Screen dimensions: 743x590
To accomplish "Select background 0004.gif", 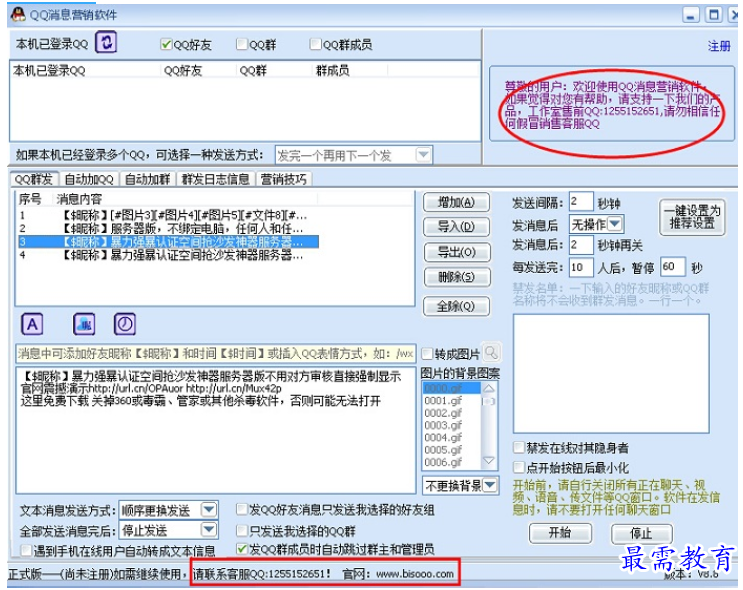I will [452, 437].
